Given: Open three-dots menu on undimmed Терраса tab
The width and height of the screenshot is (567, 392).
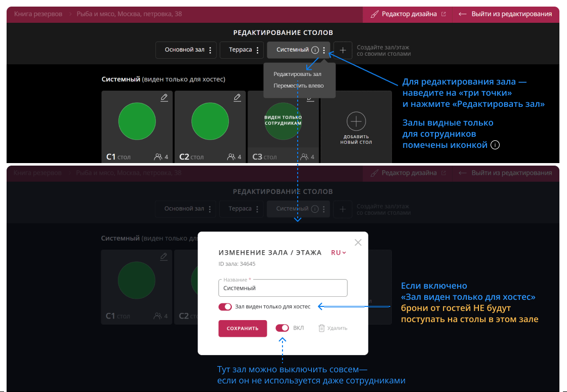Looking at the screenshot, I should tap(258, 50).
